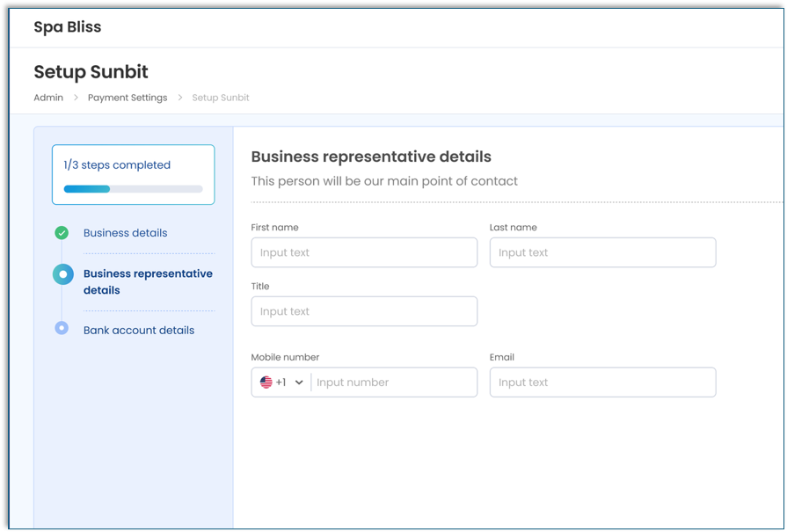This screenshot has height=532, width=787.
Task: Click the 'Last name' field label
Action: point(513,228)
